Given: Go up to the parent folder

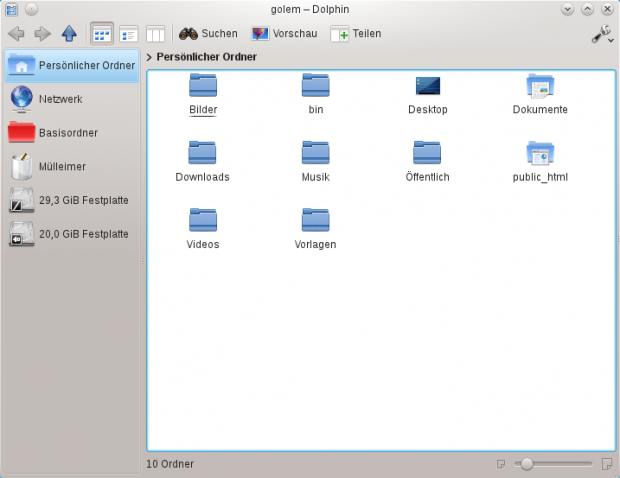Looking at the screenshot, I should (69, 33).
